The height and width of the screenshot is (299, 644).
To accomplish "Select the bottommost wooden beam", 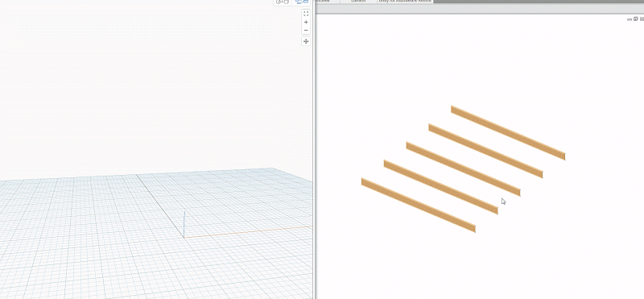I will tap(419, 206).
